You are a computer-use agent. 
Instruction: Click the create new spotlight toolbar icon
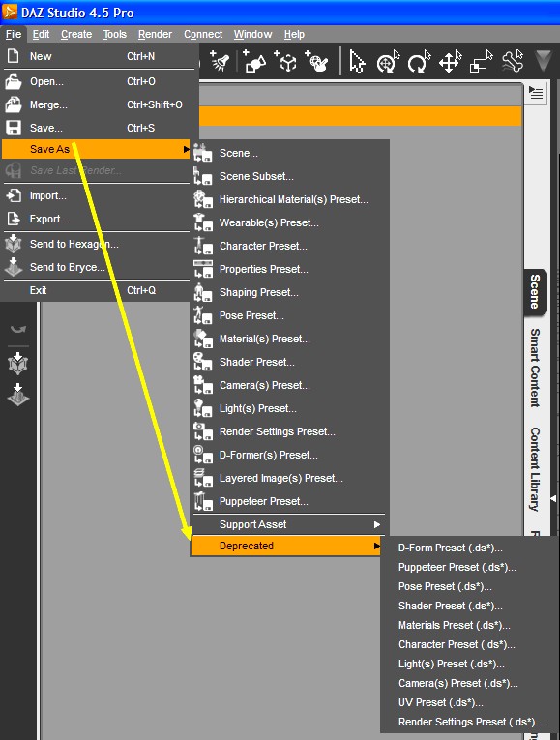pos(220,61)
